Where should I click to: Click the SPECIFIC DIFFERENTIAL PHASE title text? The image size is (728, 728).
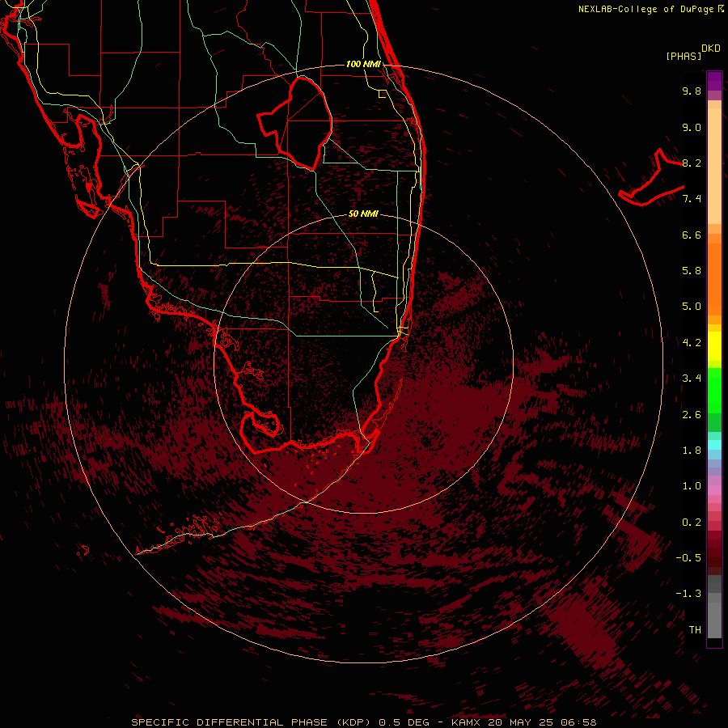(231, 722)
